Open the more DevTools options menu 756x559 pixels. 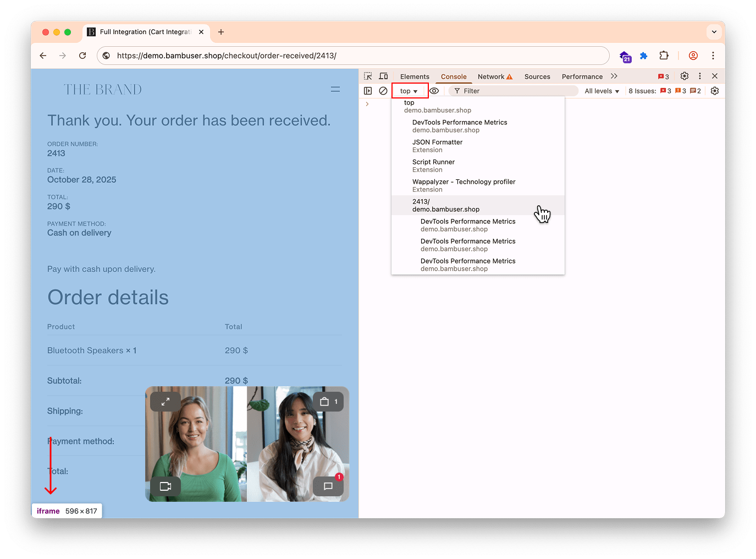699,76
